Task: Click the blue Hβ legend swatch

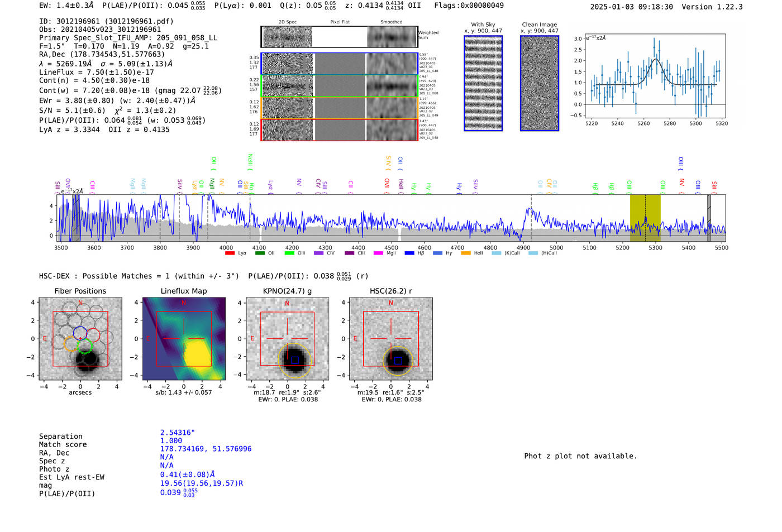Action: coord(409,253)
